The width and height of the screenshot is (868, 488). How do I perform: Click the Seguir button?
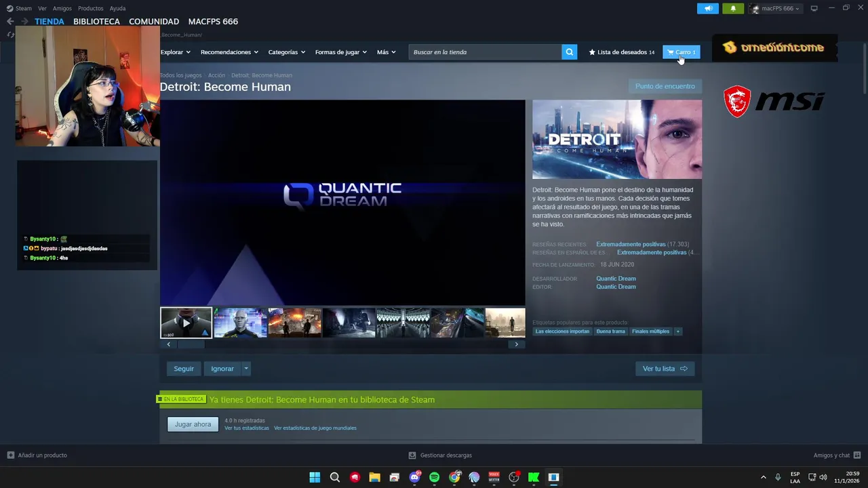(184, 369)
